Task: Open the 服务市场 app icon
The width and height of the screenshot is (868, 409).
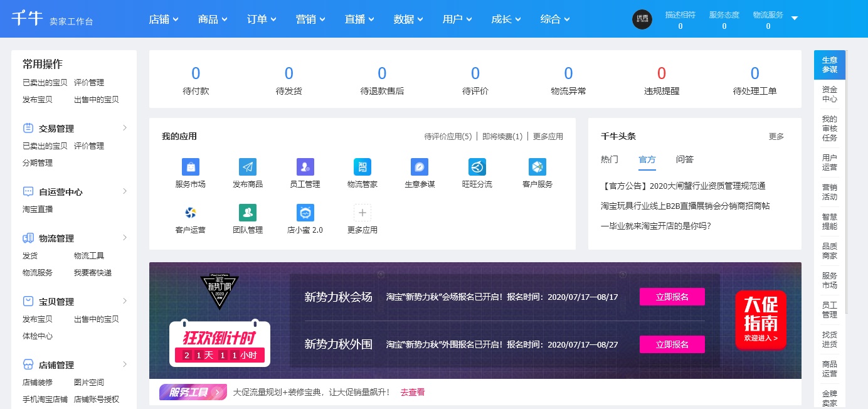Action: [190, 166]
